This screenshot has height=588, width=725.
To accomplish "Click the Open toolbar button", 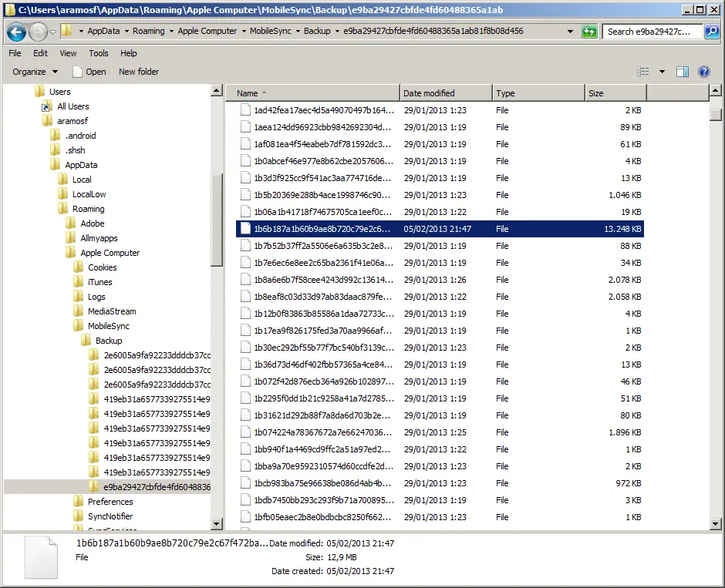I will (89, 72).
